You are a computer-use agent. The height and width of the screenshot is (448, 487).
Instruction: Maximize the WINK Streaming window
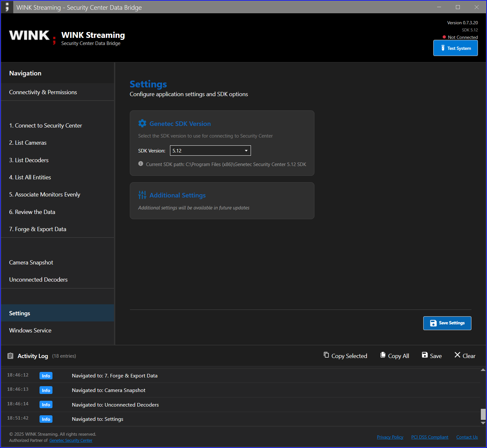(x=458, y=7)
